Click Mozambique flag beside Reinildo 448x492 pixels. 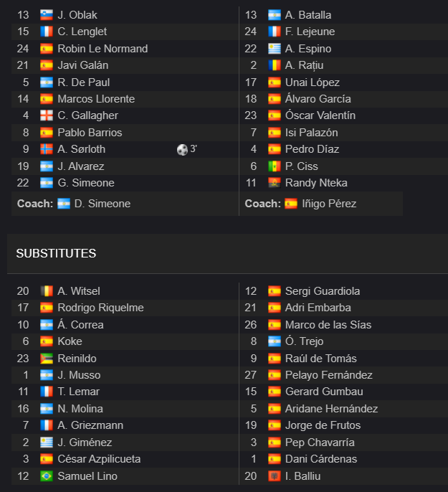[x=47, y=359]
